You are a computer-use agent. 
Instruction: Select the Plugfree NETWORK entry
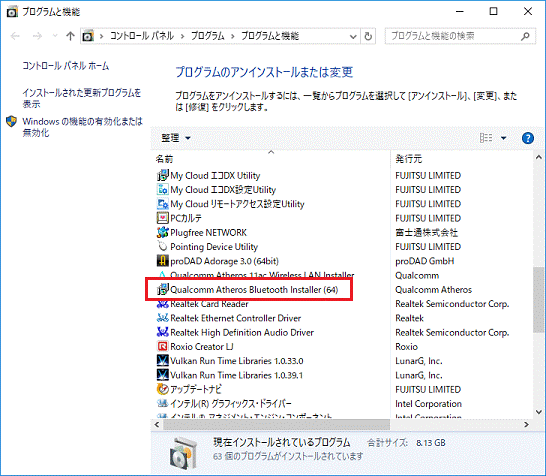[208, 232]
